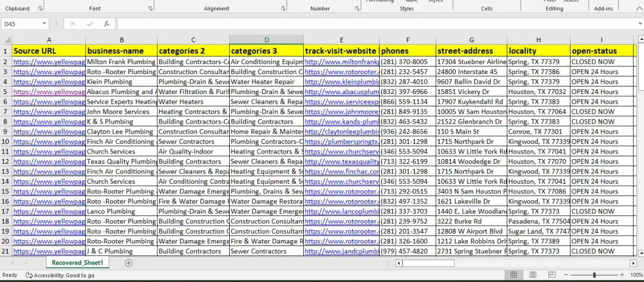The height and width of the screenshot is (282, 644).
Task: Select the 'open-status' header cell
Action: 602,51
